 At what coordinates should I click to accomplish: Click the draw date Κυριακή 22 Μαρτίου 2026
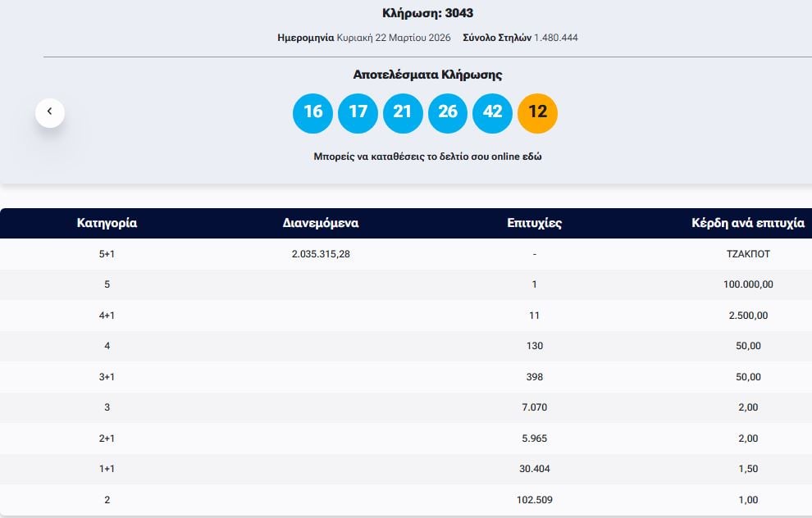[x=391, y=38]
